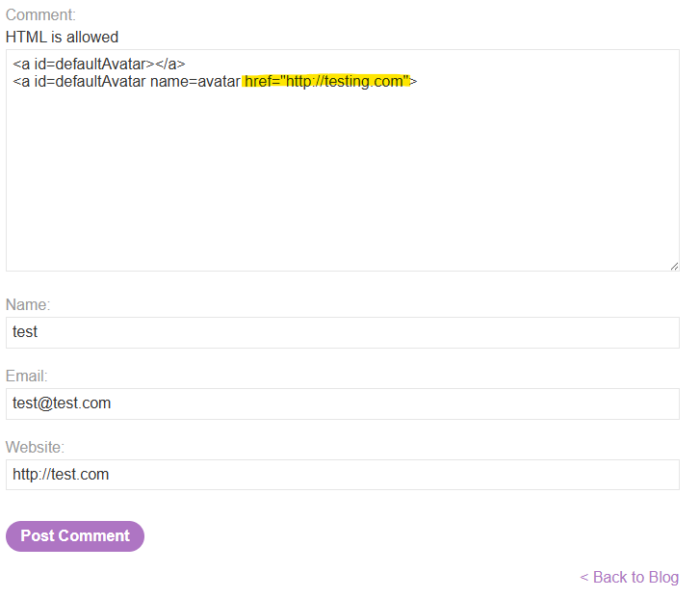Image resolution: width=700 pixels, height=598 pixels.
Task: Click the first line <a id=defaultAvatar></a>
Action: [98, 64]
